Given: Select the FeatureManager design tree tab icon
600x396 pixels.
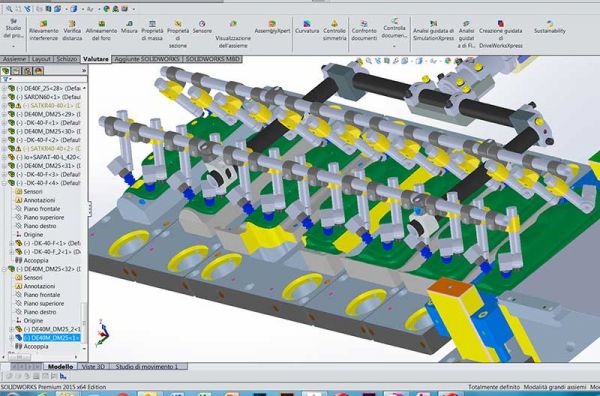Looking at the screenshot, I should pyautogui.click(x=6, y=70).
